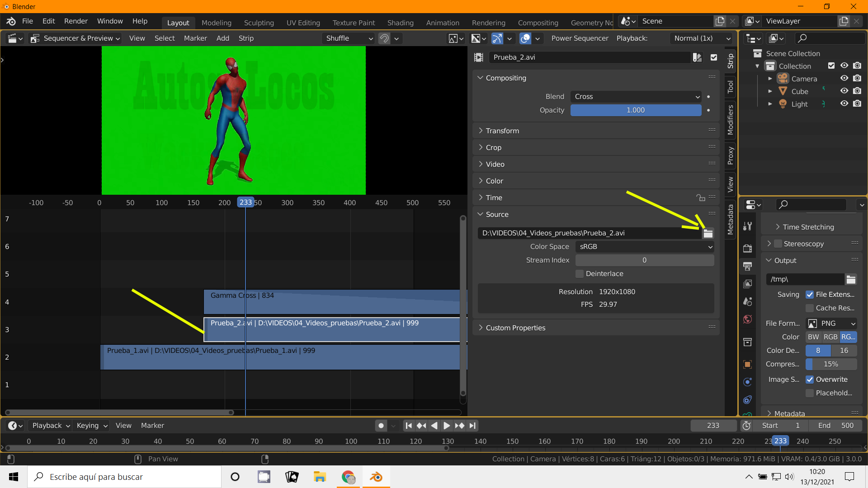The image size is (868, 488).
Task: Click the Play animation button
Action: pos(447,426)
